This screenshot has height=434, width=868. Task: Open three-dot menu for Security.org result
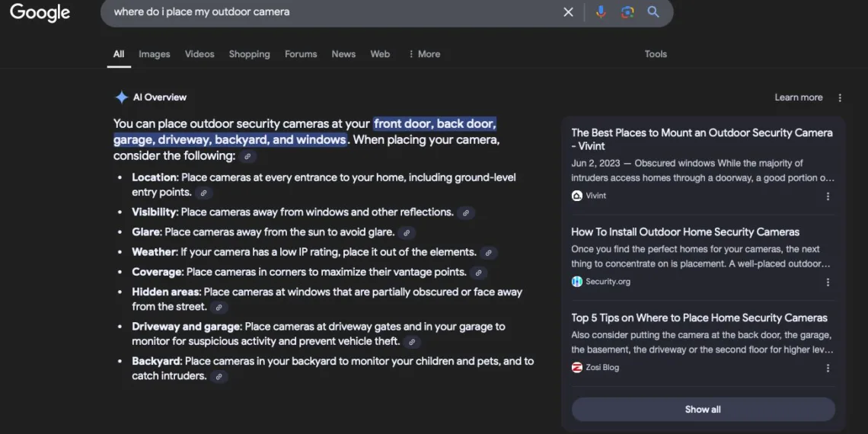[x=828, y=282]
